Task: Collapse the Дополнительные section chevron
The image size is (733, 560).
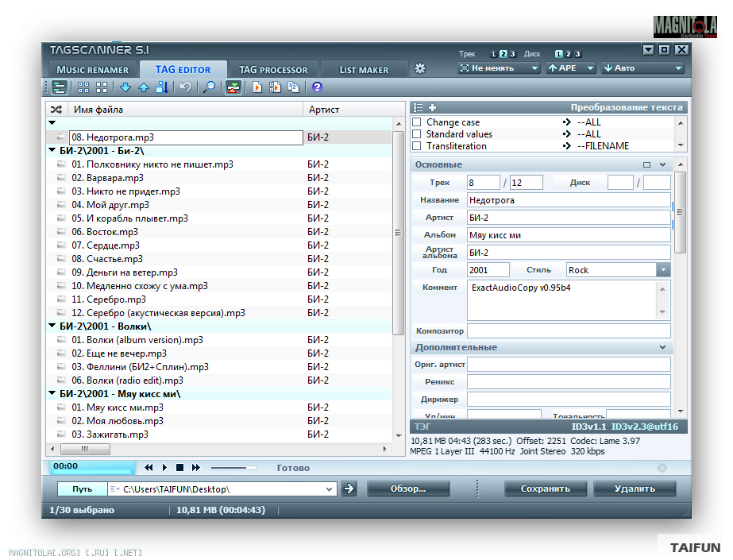Action: (663, 347)
